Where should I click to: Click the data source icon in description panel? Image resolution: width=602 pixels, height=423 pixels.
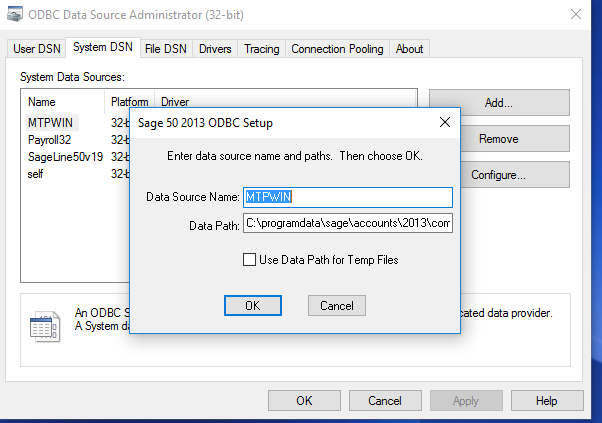click(45, 326)
